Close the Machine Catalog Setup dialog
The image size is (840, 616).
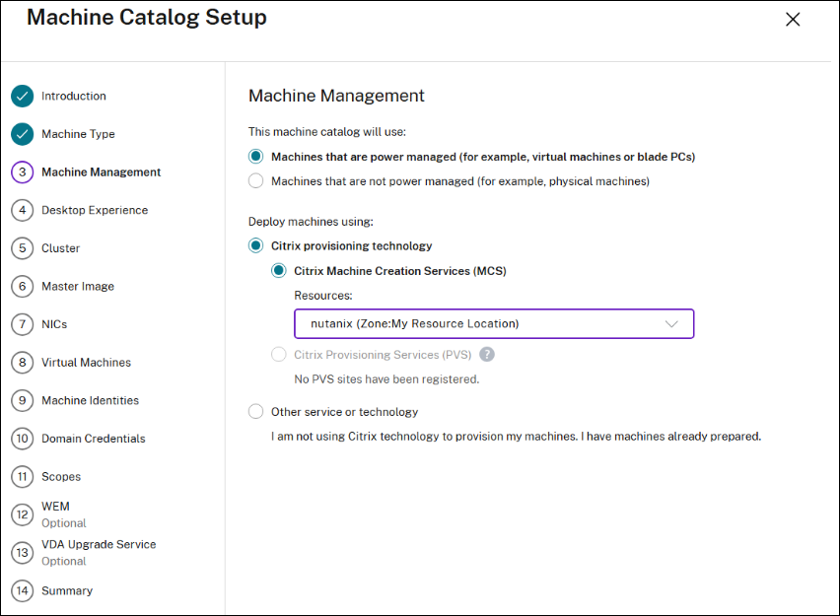point(793,19)
